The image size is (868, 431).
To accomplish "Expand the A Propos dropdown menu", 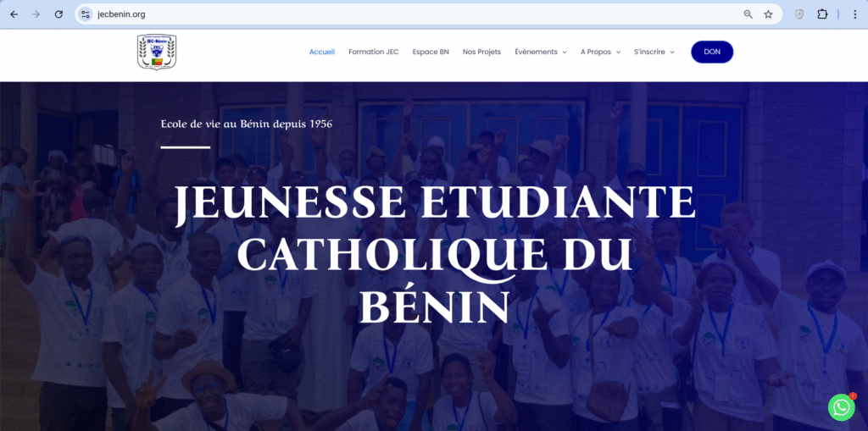I will [600, 52].
